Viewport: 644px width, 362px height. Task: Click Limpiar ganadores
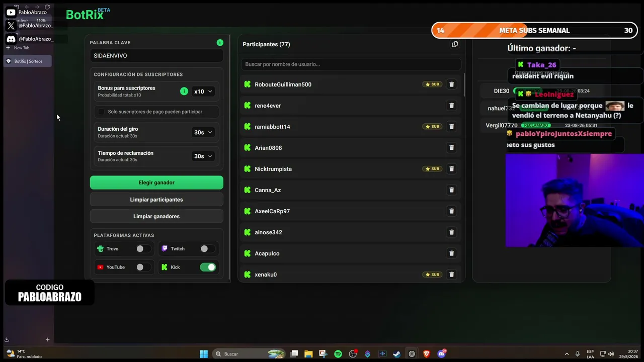coord(156,216)
